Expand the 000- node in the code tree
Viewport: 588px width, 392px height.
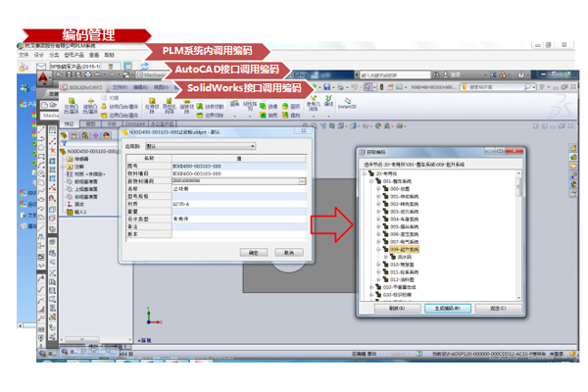[x=378, y=189]
